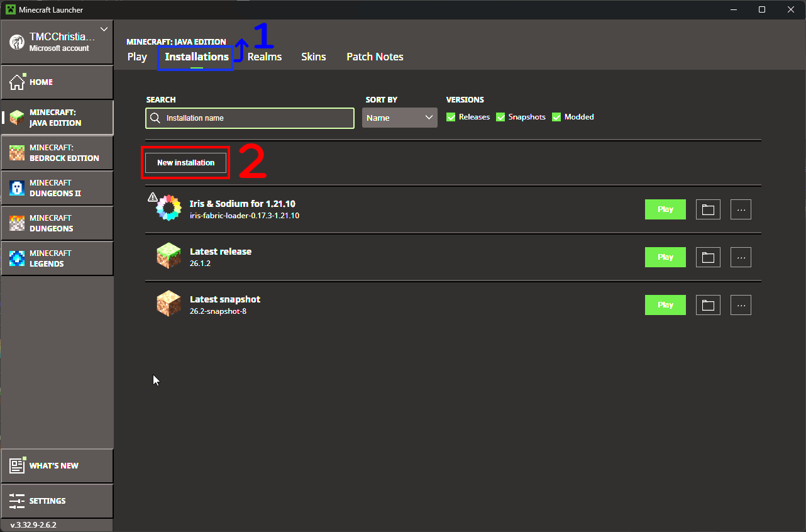Switch to the Realms tab
Screen dimensions: 806x532
tap(265, 57)
